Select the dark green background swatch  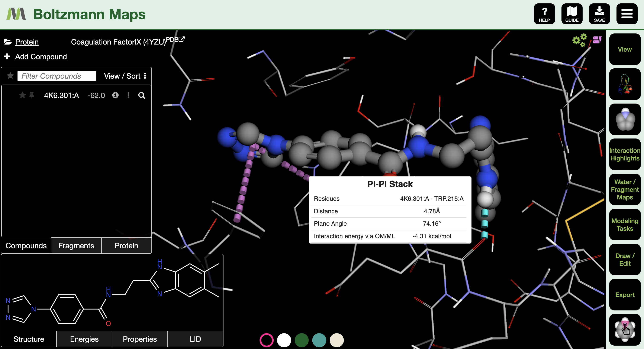click(x=302, y=340)
